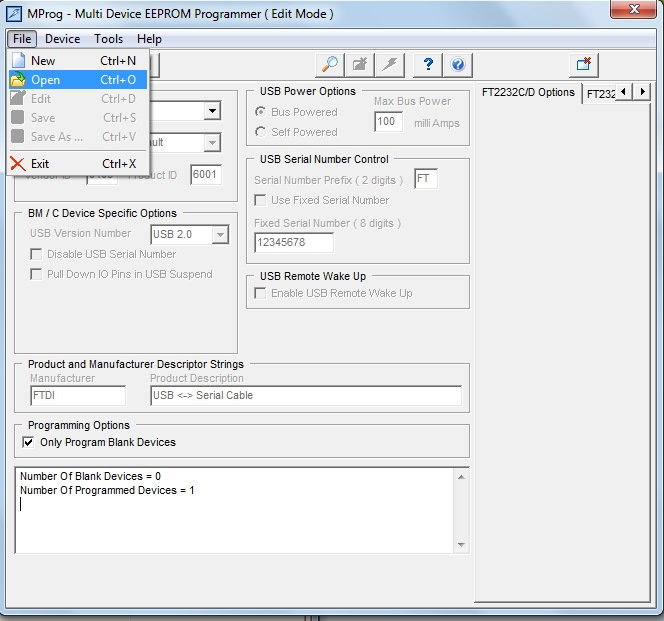Click the New document icon in File menu
664x621 pixels.
click(x=18, y=61)
